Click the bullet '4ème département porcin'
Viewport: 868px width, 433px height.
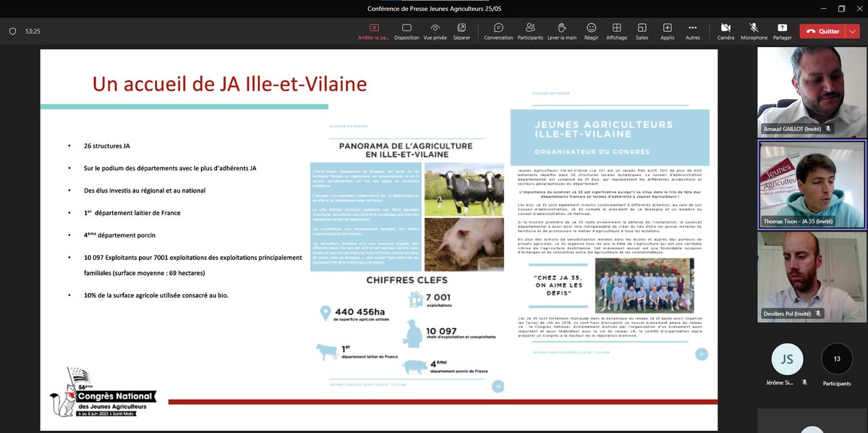click(119, 235)
